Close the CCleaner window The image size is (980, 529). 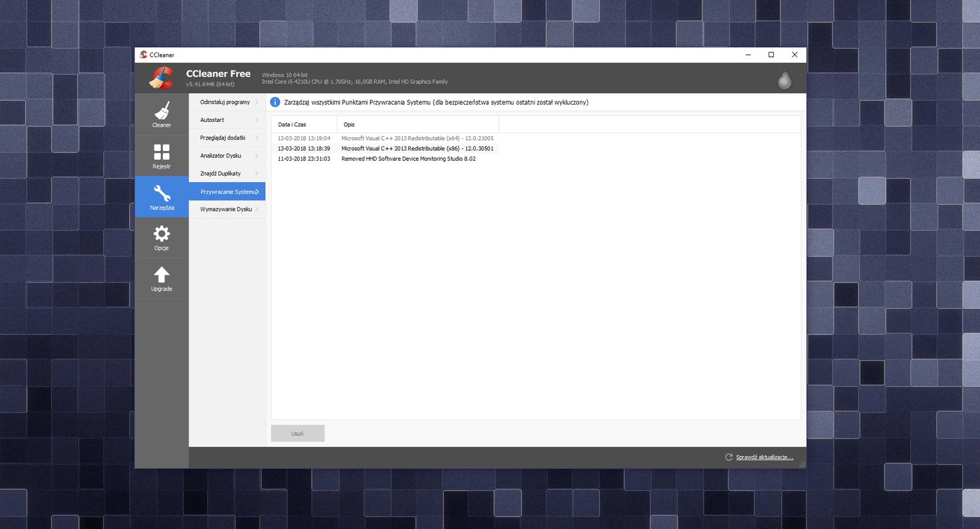tap(794, 55)
